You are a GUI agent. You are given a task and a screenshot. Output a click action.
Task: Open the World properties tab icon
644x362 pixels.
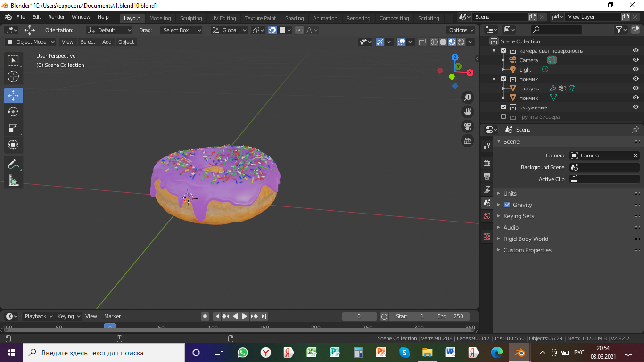(x=487, y=216)
